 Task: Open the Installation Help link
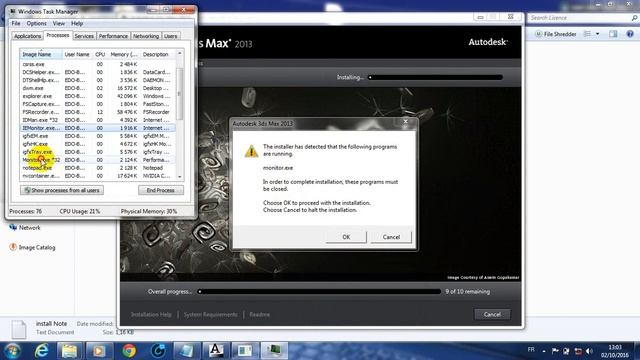[151, 314]
